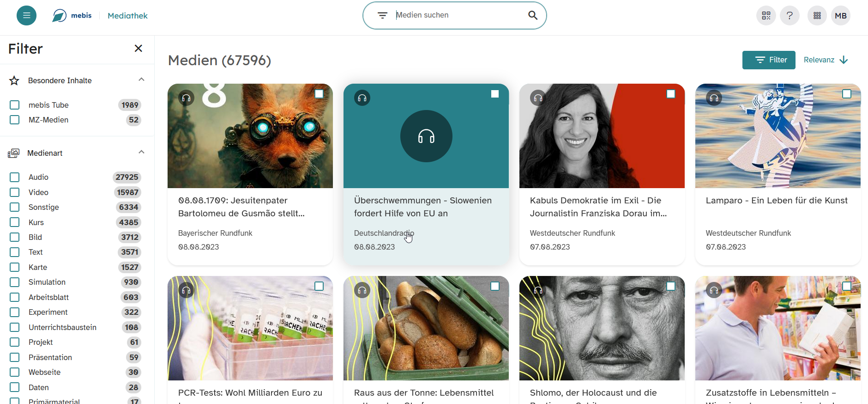Image resolution: width=868 pixels, height=404 pixels.
Task: Open search filter options icon in search bar
Action: point(382,15)
